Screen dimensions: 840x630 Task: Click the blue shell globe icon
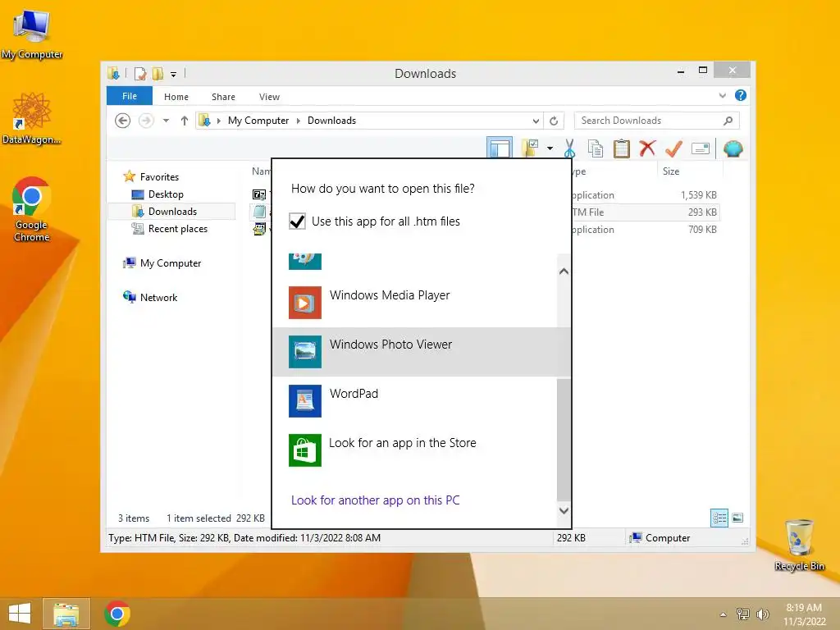(x=733, y=148)
